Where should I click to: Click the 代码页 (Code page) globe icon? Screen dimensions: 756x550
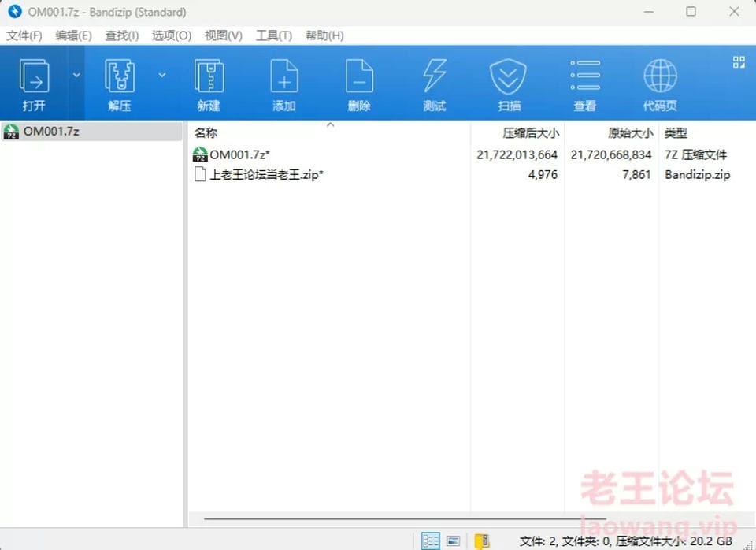(660, 84)
